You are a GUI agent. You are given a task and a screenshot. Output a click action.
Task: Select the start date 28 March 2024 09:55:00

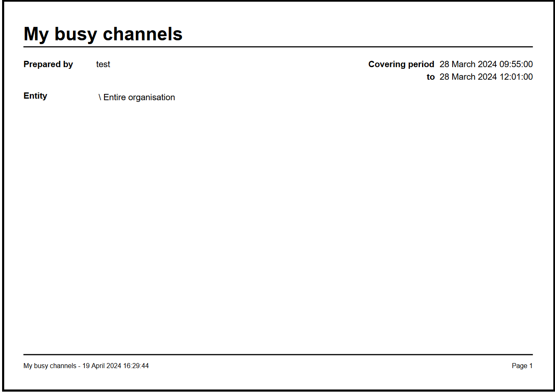(486, 64)
